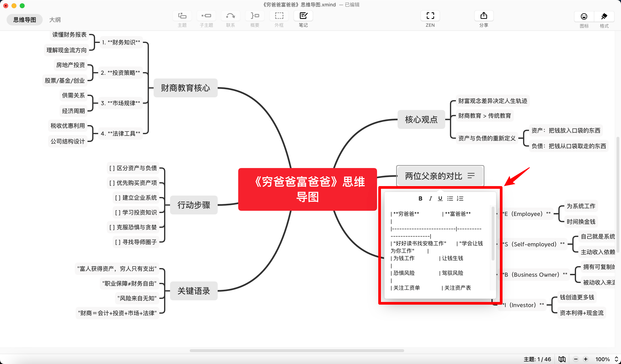This screenshot has height=364, width=621.
Task: Click the note icon on 两位父亲的对比
Action: (x=471, y=176)
